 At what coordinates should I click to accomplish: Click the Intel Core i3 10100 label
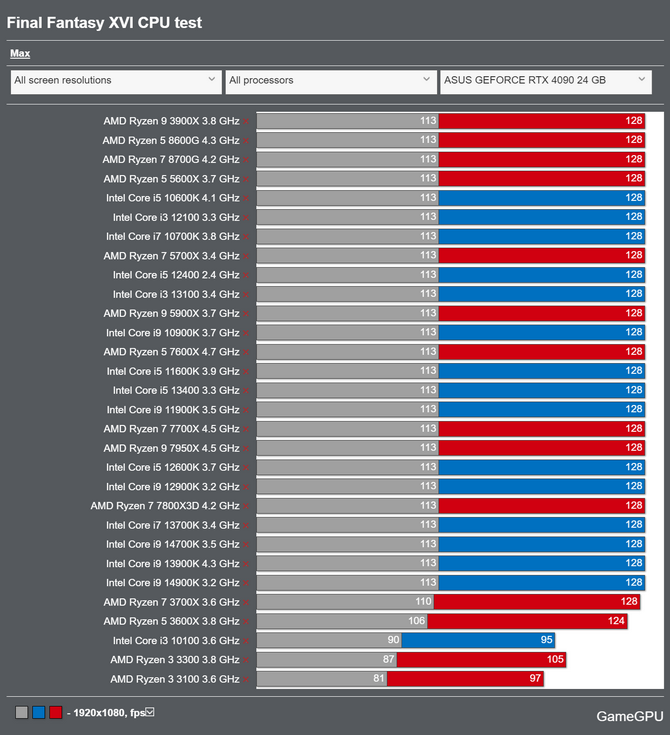pos(176,640)
